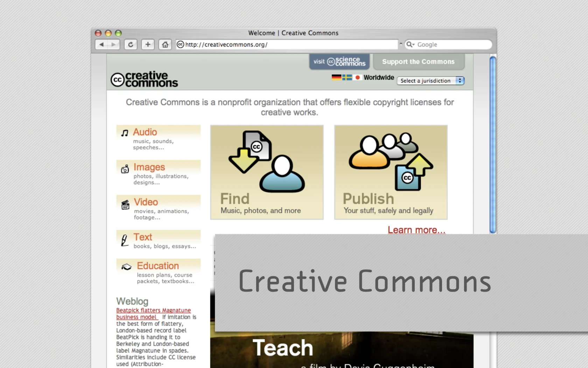Viewport: 588px width, 368px height.
Task: Click the magnifier icon in the Google search field
Action: tap(410, 45)
